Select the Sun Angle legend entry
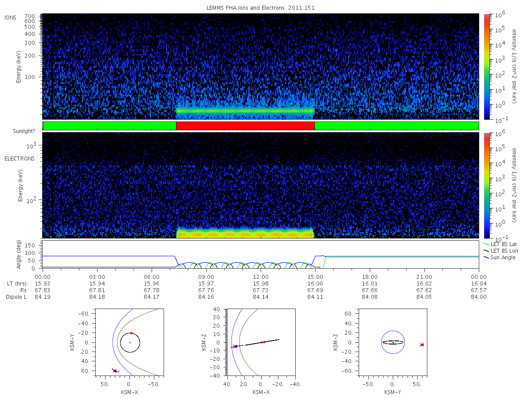Viewport: 532px width, 399px height. click(x=500, y=258)
